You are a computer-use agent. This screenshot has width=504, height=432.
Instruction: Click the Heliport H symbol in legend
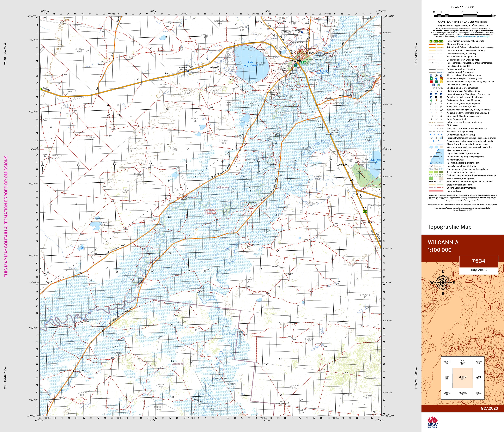pos(436,75)
